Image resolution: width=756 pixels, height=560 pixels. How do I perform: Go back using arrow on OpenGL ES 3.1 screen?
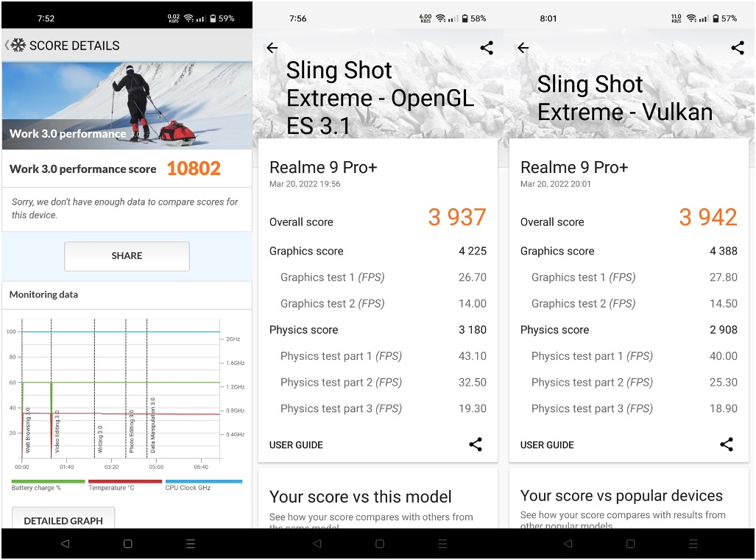[272, 48]
